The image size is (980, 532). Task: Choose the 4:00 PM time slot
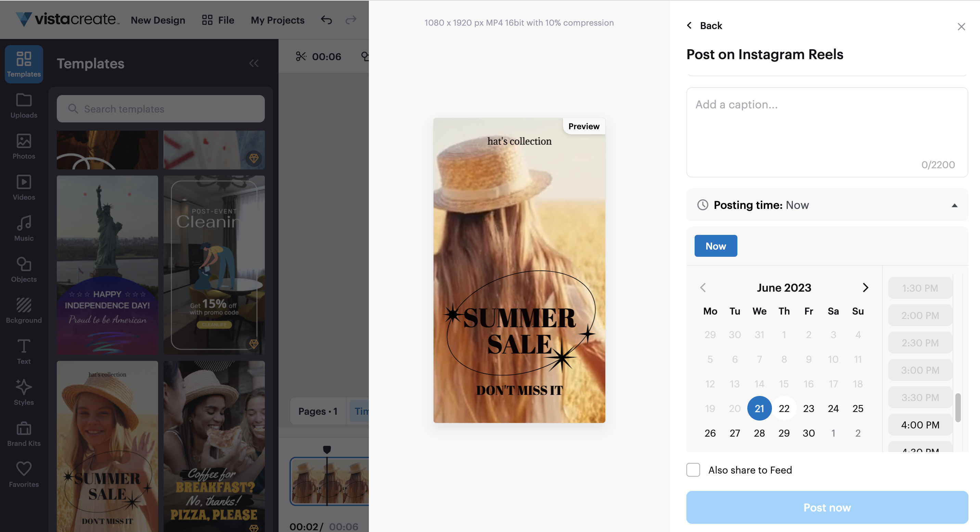point(920,425)
